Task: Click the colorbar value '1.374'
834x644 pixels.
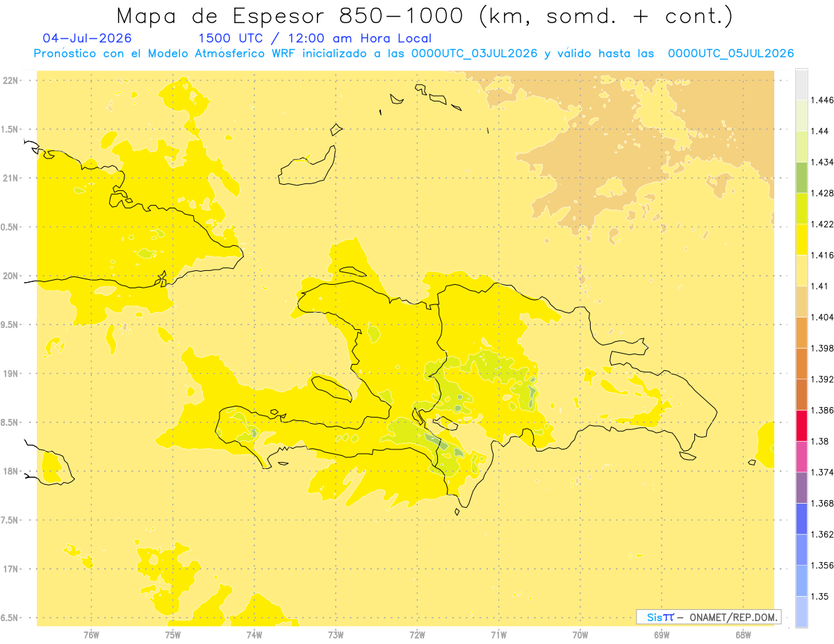Action: pos(822,472)
